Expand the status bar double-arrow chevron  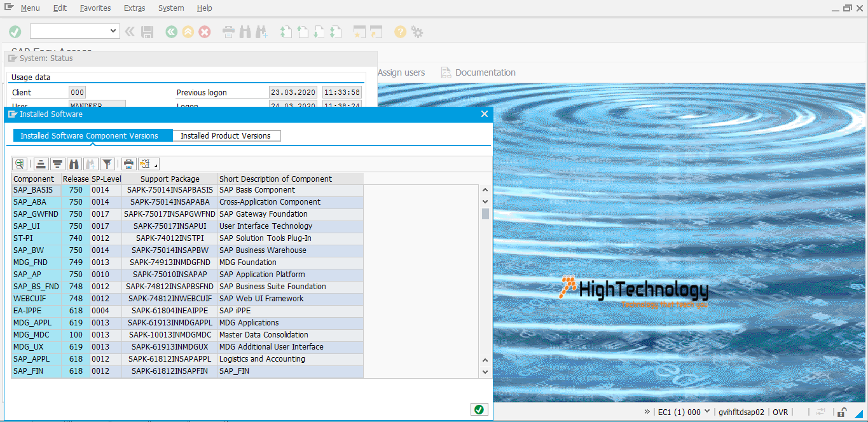coord(647,412)
